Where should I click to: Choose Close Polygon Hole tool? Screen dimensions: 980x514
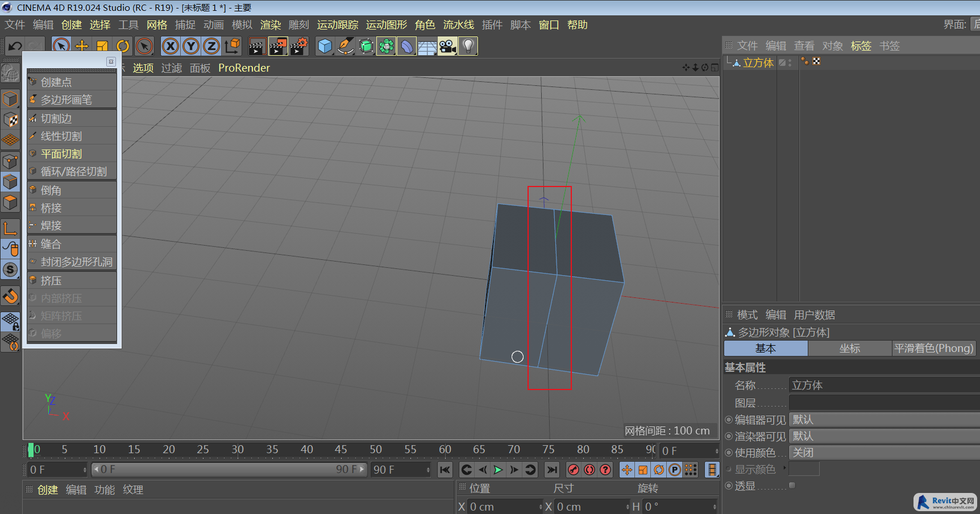[x=72, y=262]
